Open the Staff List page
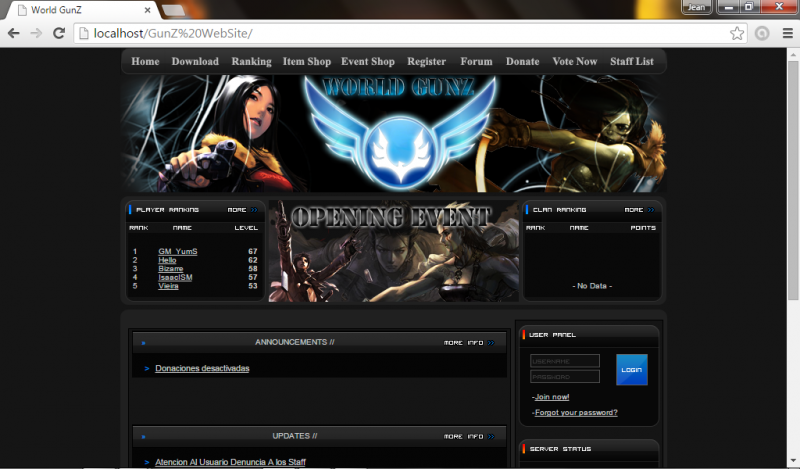This screenshot has width=800, height=469. 632,61
